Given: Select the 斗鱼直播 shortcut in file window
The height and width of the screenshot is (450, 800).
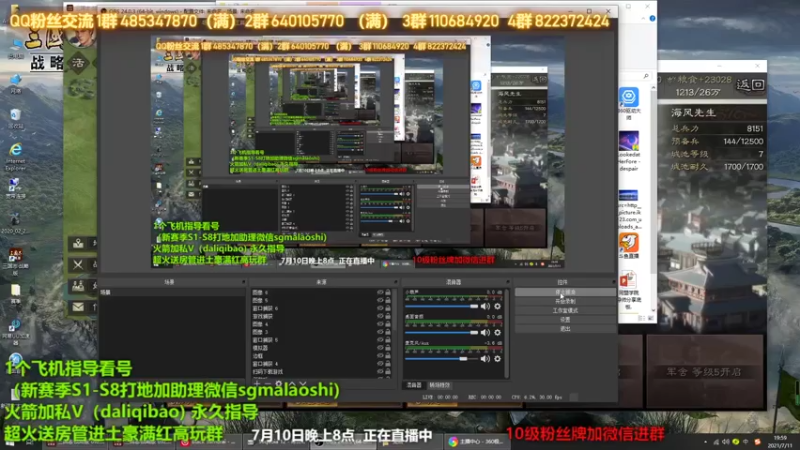Looking at the screenshot, I should pyautogui.click(x=629, y=245).
